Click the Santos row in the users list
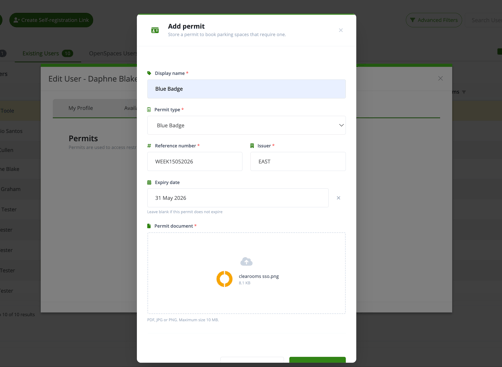This screenshot has height=367, width=502. point(20,131)
